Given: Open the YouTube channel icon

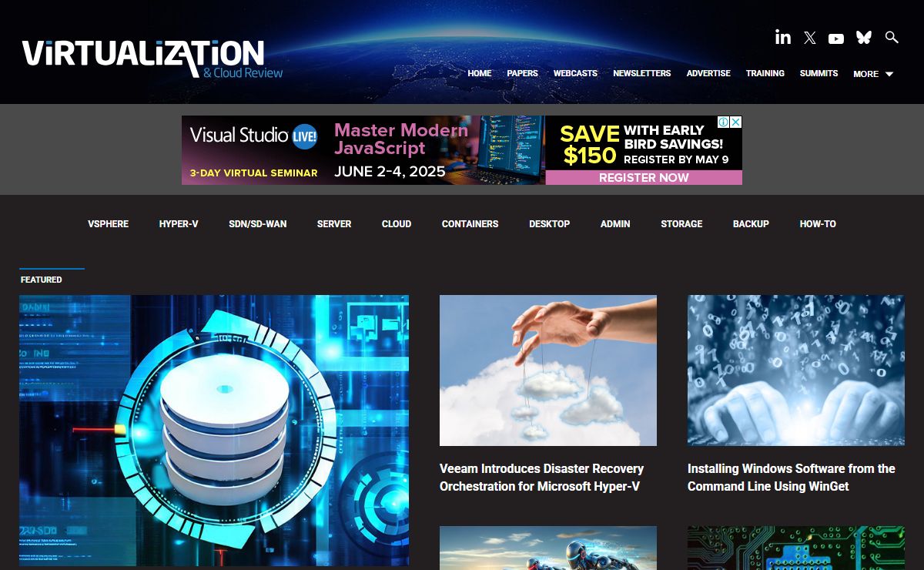Looking at the screenshot, I should click(x=836, y=39).
